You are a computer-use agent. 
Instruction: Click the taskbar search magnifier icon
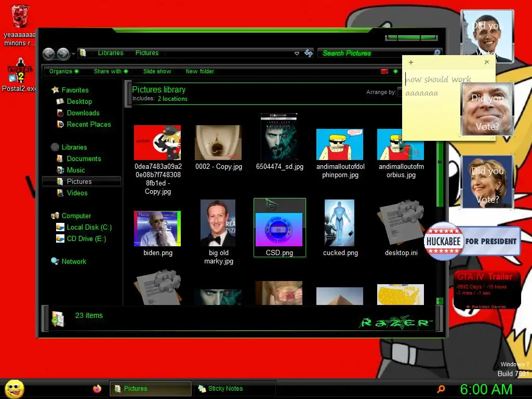click(441, 389)
